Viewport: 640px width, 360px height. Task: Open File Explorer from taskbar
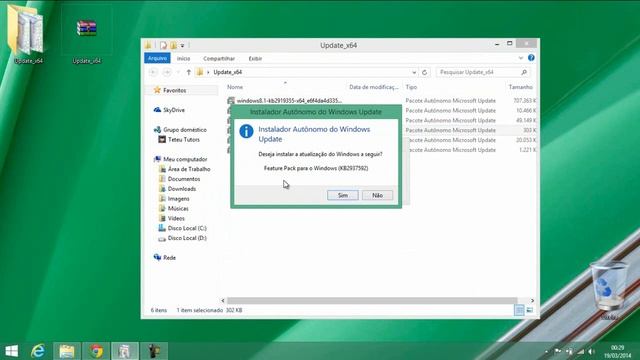[67, 351]
